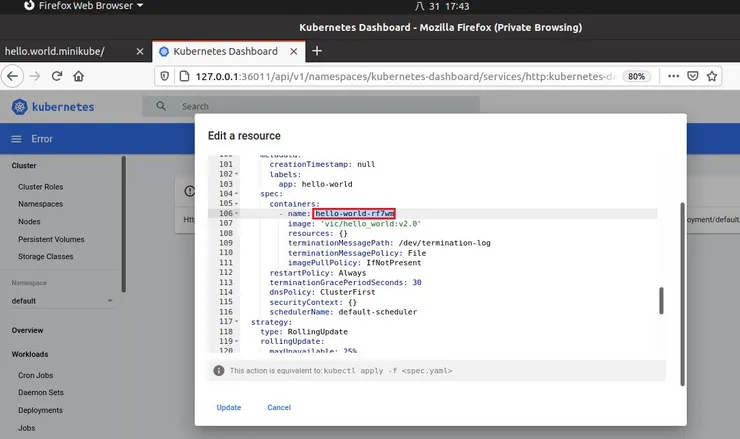Bookmark this page with the star icon

710,76
